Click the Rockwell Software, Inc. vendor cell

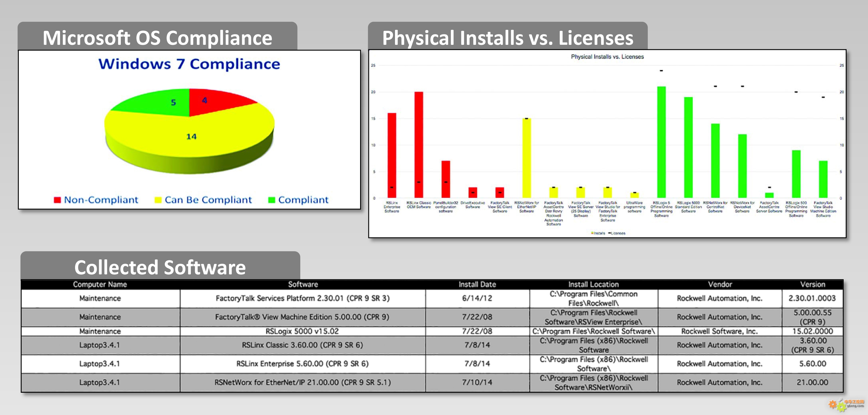coord(720,331)
